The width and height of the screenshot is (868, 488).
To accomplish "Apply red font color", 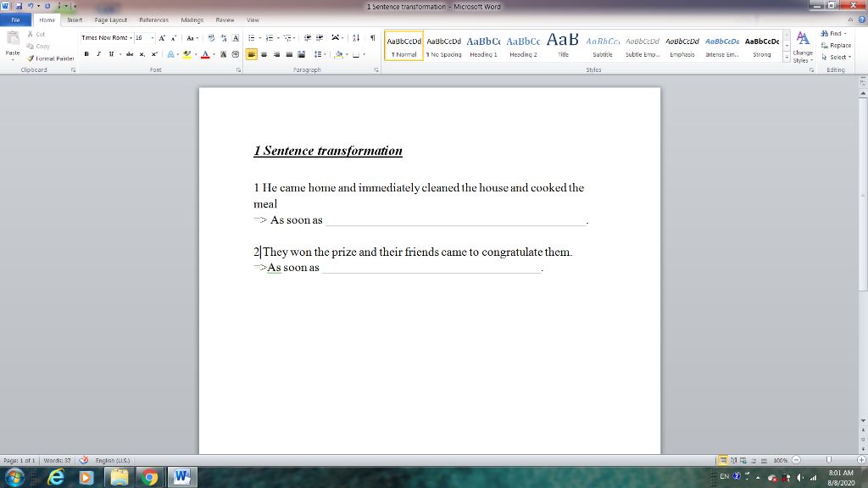I will click(x=205, y=54).
